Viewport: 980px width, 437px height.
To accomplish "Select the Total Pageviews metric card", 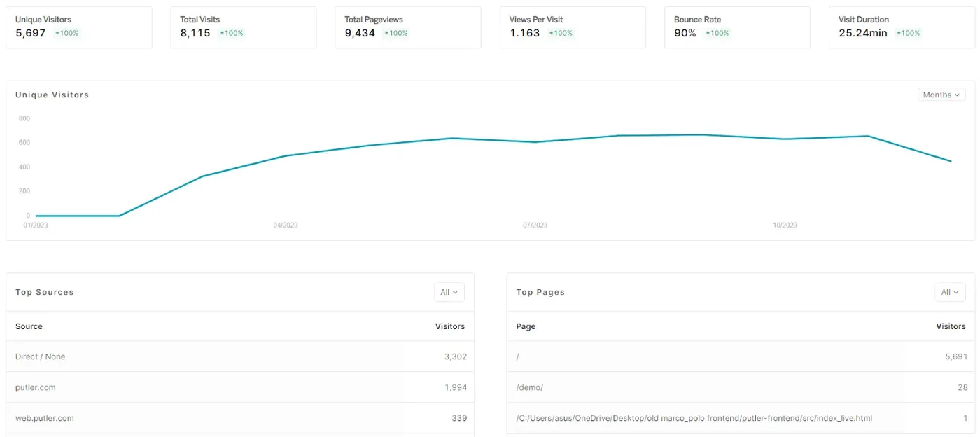I will click(x=408, y=27).
